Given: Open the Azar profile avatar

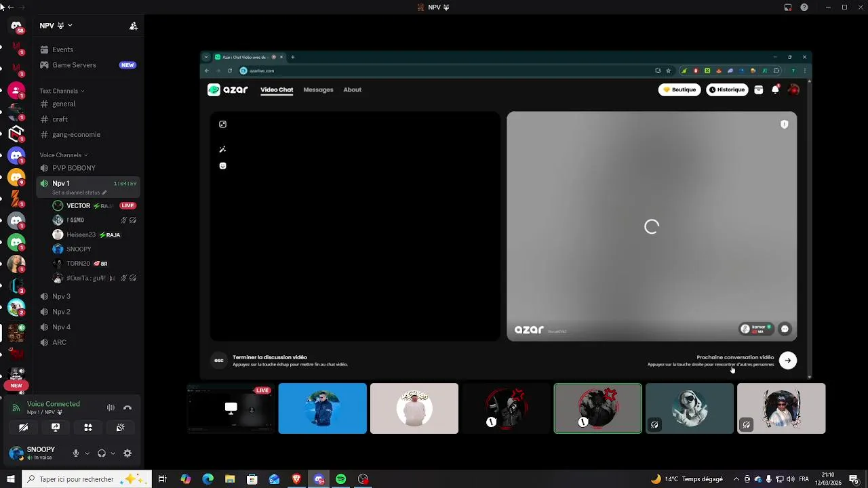Looking at the screenshot, I should tap(794, 89).
